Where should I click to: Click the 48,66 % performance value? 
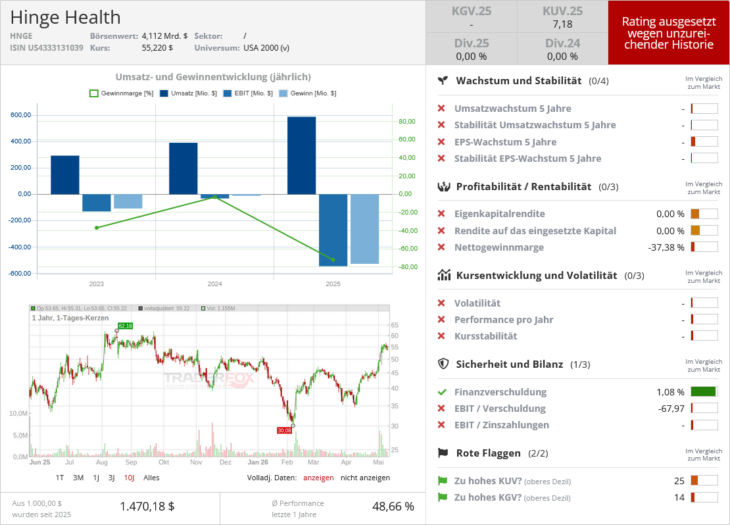coord(393,506)
